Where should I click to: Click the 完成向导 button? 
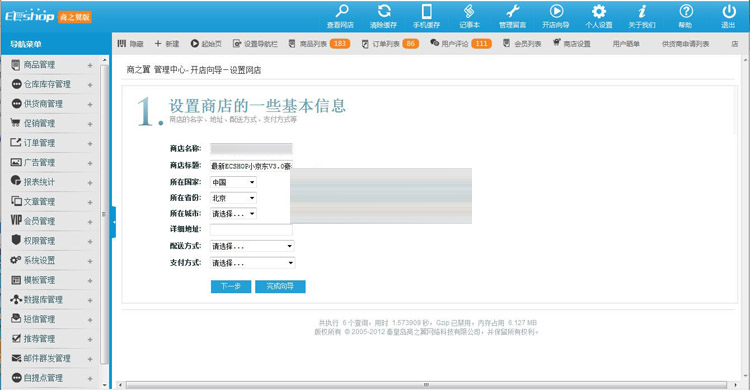click(x=280, y=286)
